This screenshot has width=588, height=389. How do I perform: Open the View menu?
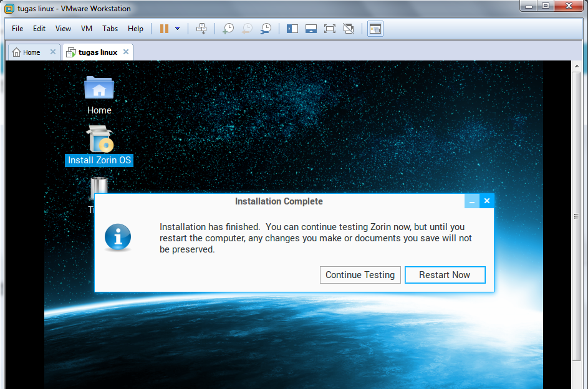(x=63, y=29)
